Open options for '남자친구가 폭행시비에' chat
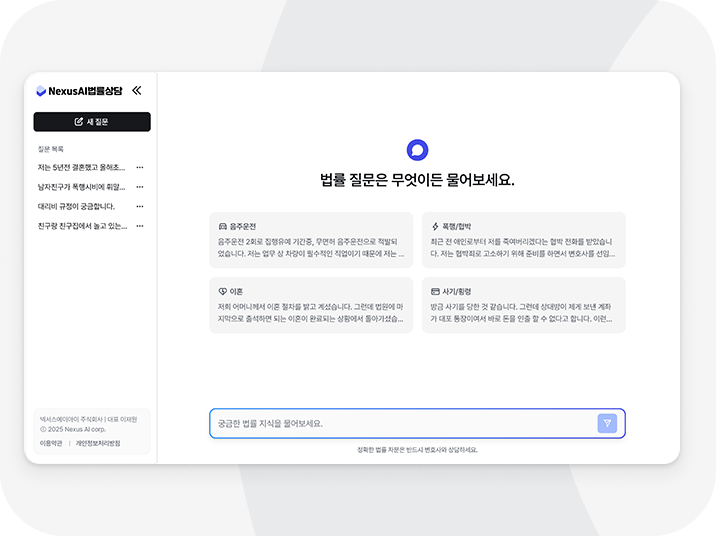Image resolution: width=716 pixels, height=536 pixels. [140, 187]
